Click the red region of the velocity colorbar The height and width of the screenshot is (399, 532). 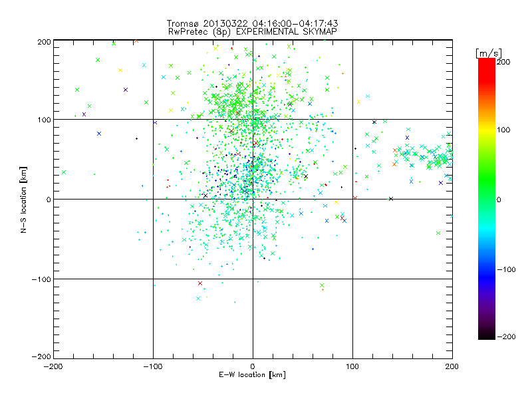point(487,70)
